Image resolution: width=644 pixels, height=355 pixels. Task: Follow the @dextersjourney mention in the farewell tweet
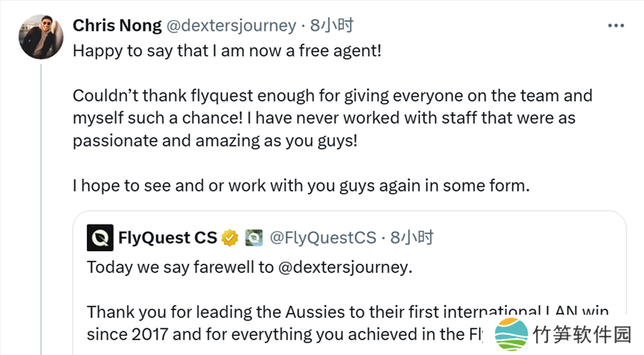click(345, 267)
